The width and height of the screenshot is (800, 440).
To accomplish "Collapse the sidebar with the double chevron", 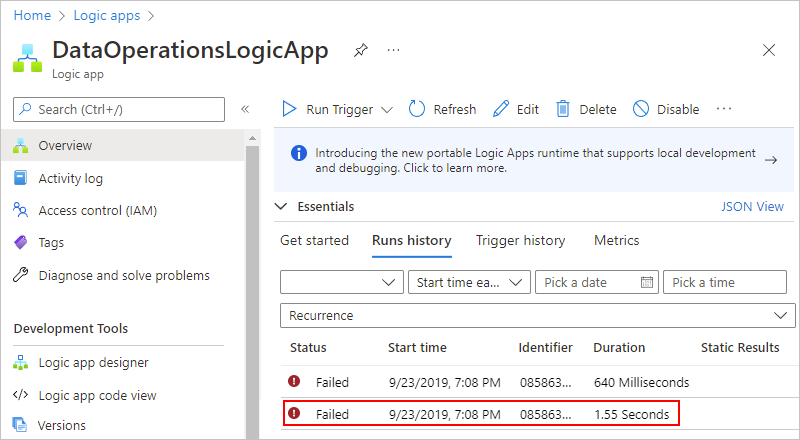I will coord(245,109).
